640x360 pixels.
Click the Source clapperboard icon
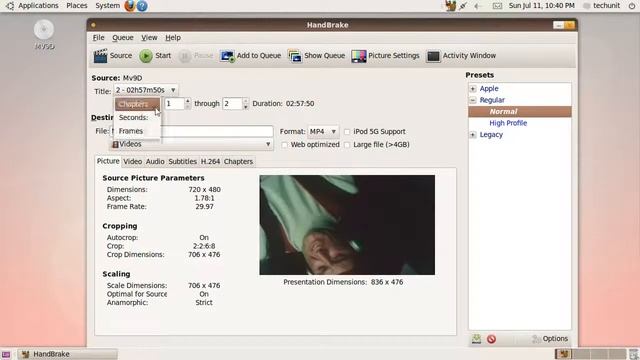(x=100, y=56)
